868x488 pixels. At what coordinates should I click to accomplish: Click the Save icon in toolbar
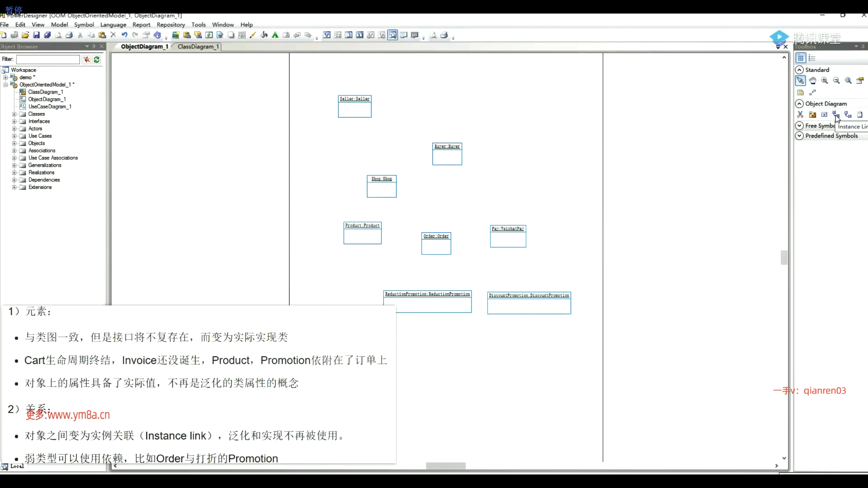pyautogui.click(x=37, y=35)
